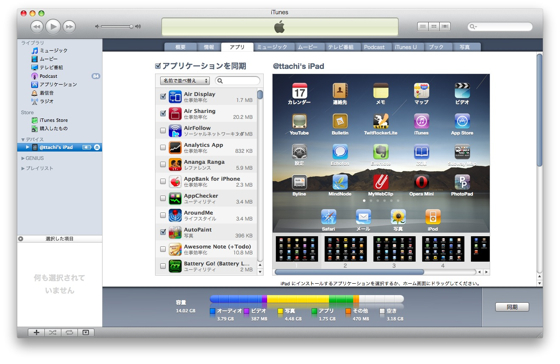Screen dimensions: 560x364
Task: Collapse the Devices section
Action: coord(23,139)
